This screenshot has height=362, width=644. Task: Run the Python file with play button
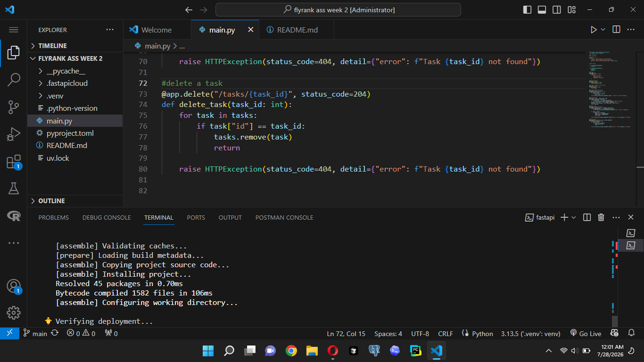click(594, 29)
